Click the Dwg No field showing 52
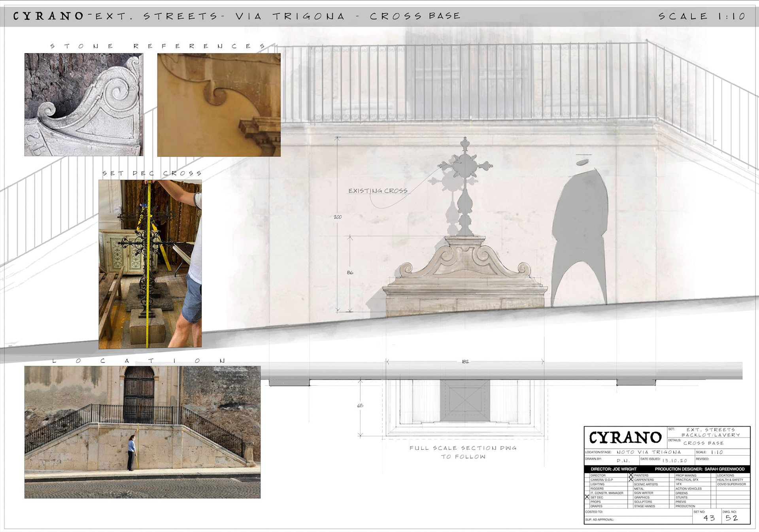This screenshot has width=759, height=532. click(732, 518)
